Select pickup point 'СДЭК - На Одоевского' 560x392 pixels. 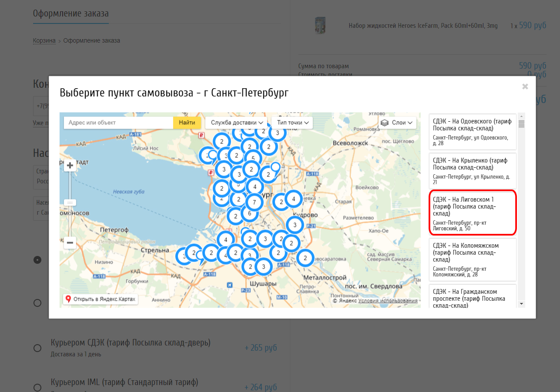pos(473,132)
